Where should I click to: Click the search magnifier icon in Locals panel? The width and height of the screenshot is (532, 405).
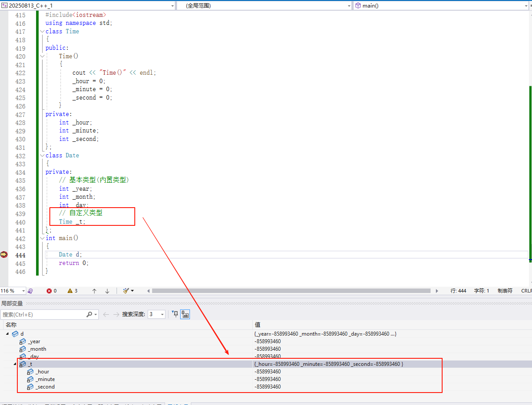point(89,314)
